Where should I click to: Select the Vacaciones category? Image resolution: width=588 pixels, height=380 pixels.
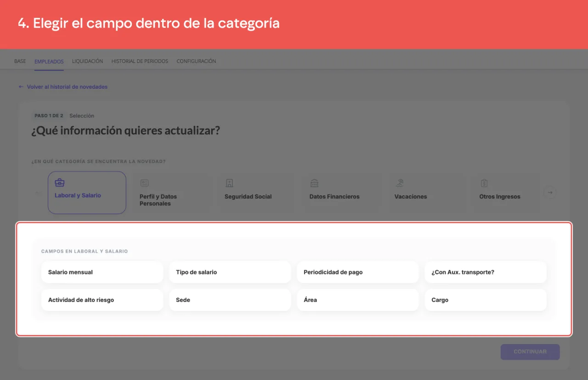tap(427, 193)
